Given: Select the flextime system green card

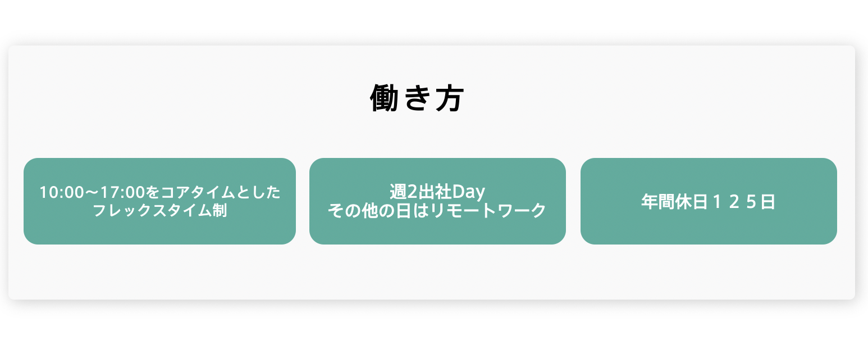Looking at the screenshot, I should (x=159, y=201).
